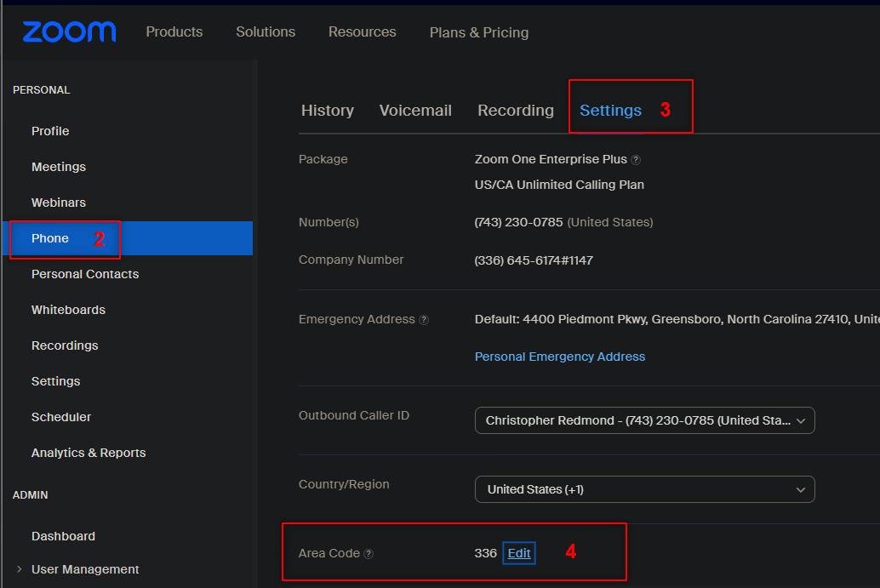Open Analytics & Reports in the sidebar
The height and width of the screenshot is (588, 880).
(x=89, y=453)
